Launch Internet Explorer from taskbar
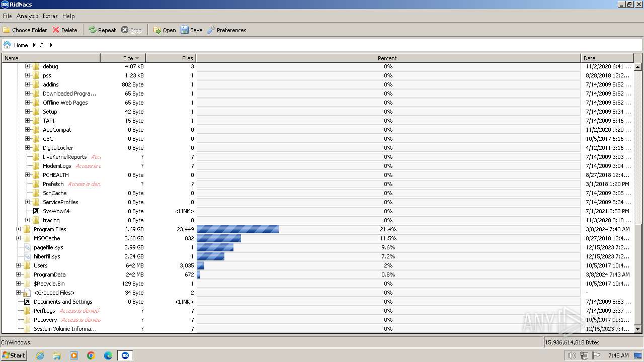Viewport: 644px width, 362px height. [40, 355]
